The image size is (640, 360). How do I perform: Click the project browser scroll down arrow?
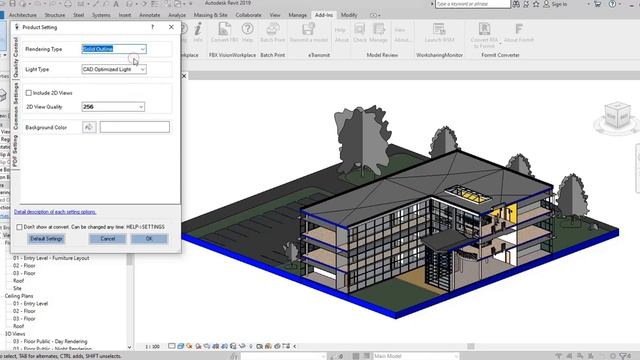tap(129, 347)
